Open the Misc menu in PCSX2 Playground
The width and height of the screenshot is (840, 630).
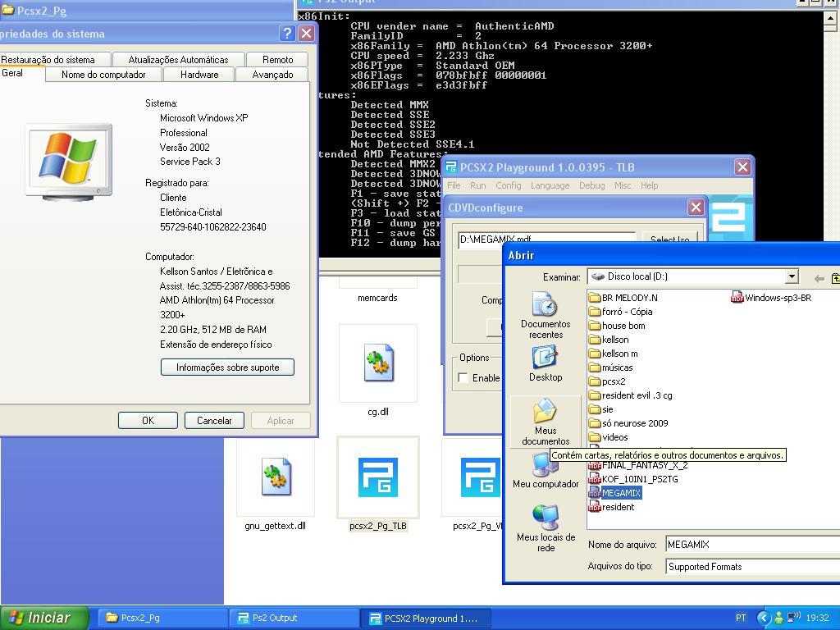point(623,185)
